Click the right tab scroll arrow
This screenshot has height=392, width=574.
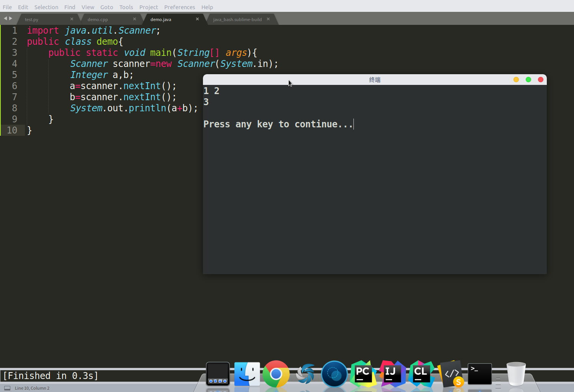click(11, 18)
